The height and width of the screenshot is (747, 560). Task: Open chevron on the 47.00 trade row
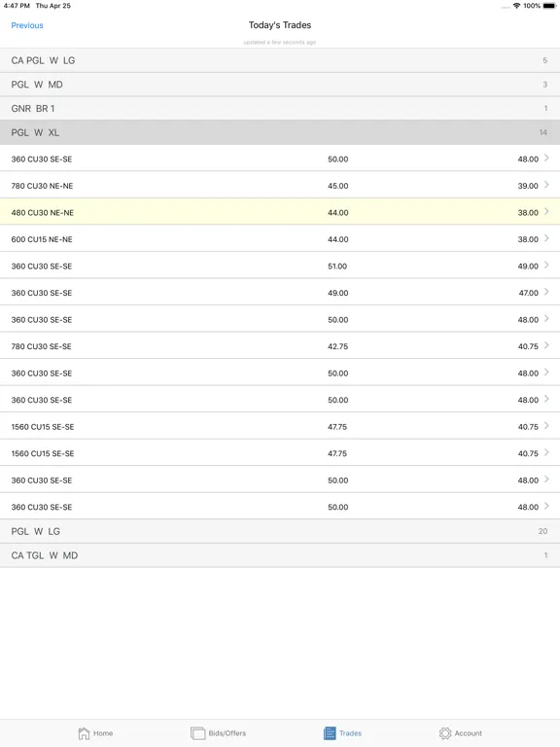coord(546,292)
